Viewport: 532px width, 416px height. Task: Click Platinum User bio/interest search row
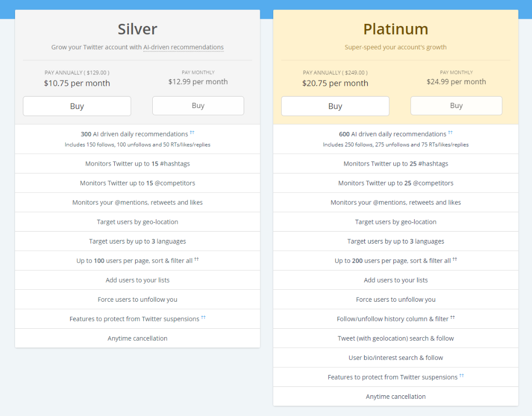click(395, 358)
